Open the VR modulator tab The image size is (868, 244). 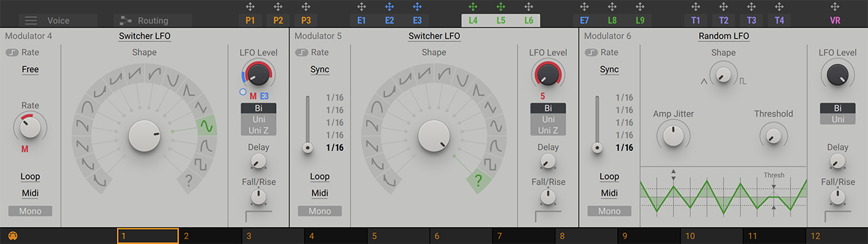coord(835,21)
